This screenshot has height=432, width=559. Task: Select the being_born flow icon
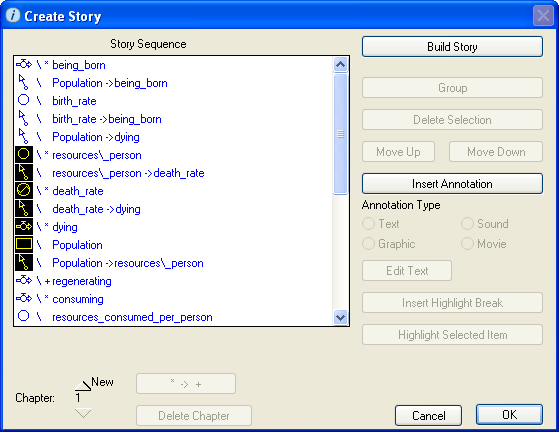[x=24, y=65]
